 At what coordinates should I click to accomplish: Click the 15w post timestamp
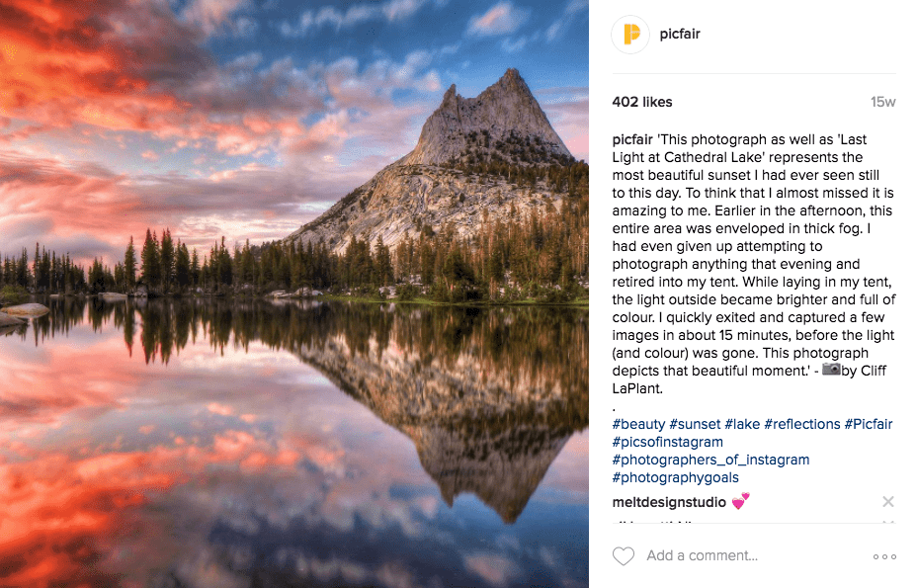pos(882,102)
